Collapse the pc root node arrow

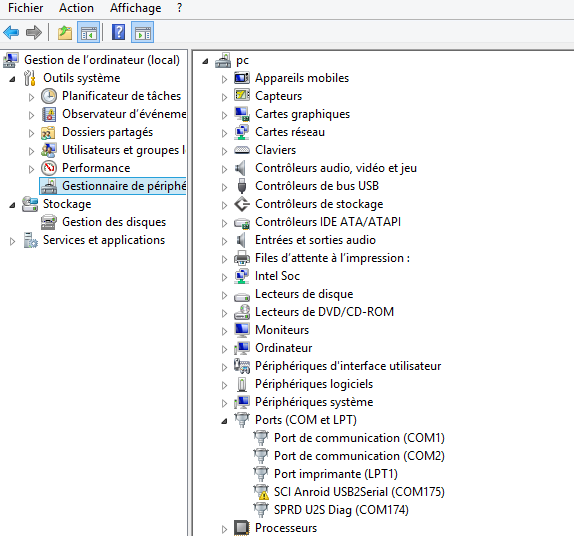pos(205,61)
